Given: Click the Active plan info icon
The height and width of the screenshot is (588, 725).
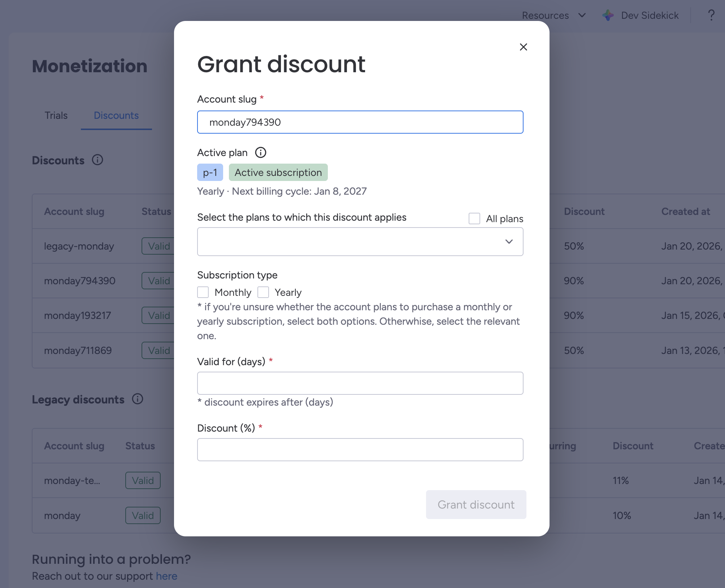Looking at the screenshot, I should click(261, 152).
